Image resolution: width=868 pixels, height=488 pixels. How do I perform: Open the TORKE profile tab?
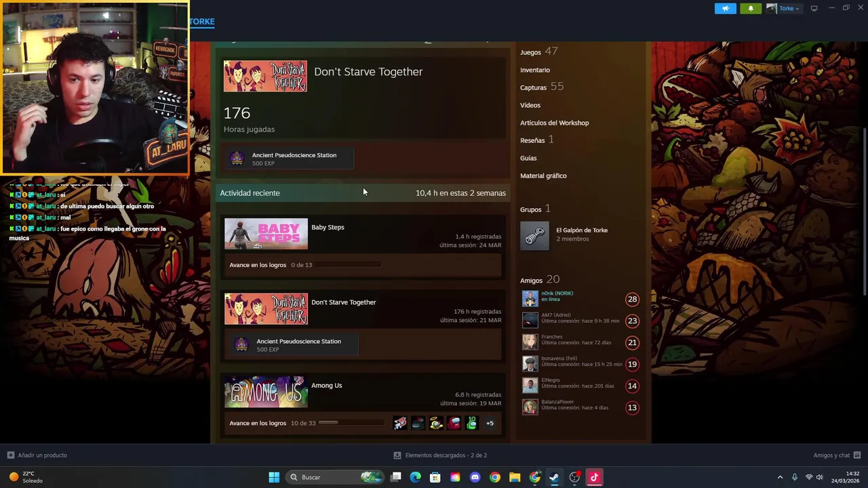(201, 22)
